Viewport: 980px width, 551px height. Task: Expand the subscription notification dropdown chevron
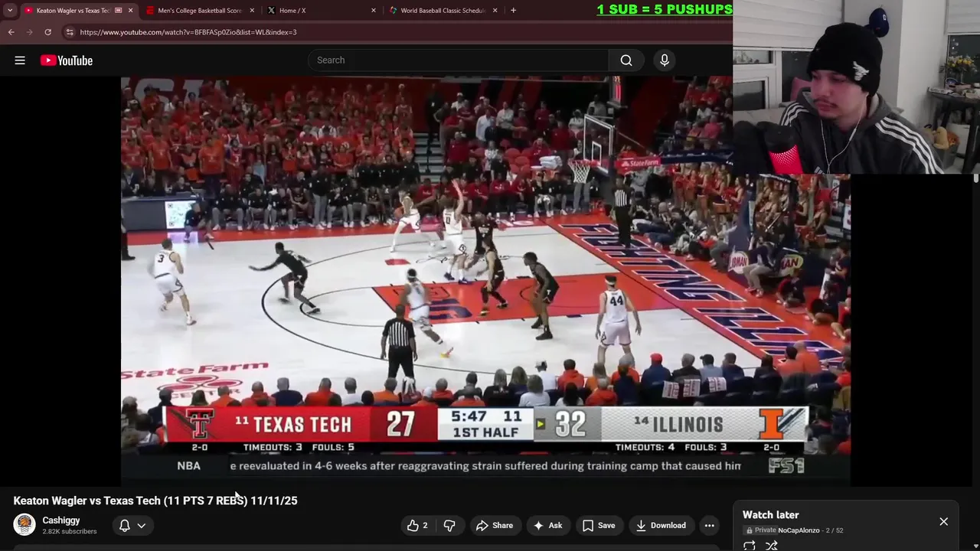tap(142, 526)
